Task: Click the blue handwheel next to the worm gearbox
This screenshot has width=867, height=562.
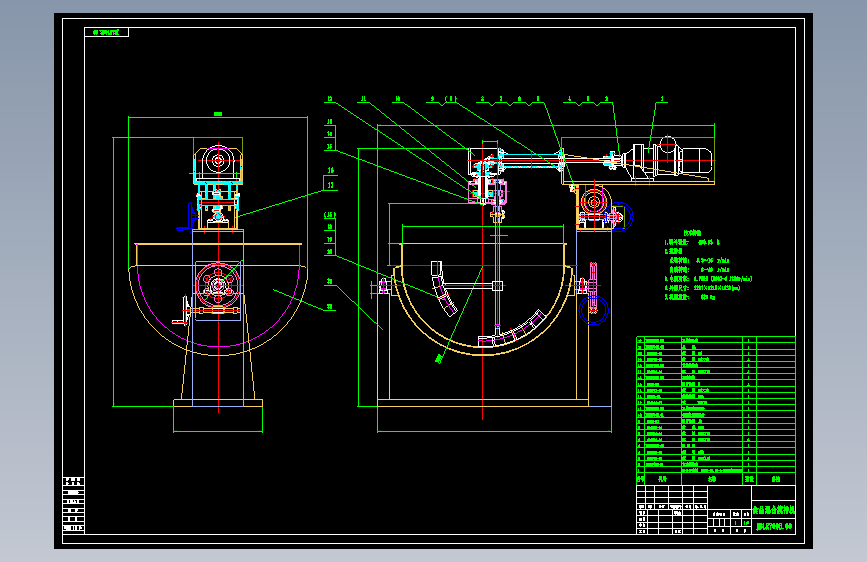Action: point(620,216)
